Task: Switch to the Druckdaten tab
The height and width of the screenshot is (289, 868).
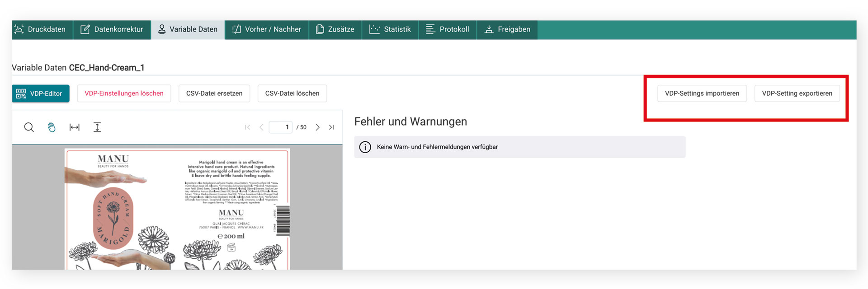Action: (x=40, y=29)
